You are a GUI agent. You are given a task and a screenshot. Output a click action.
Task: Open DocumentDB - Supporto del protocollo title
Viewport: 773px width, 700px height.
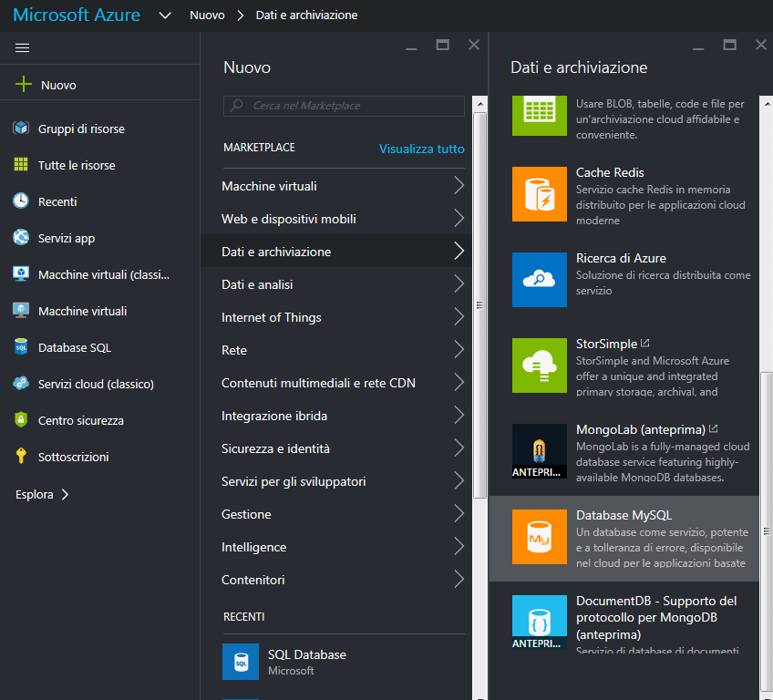point(656,617)
